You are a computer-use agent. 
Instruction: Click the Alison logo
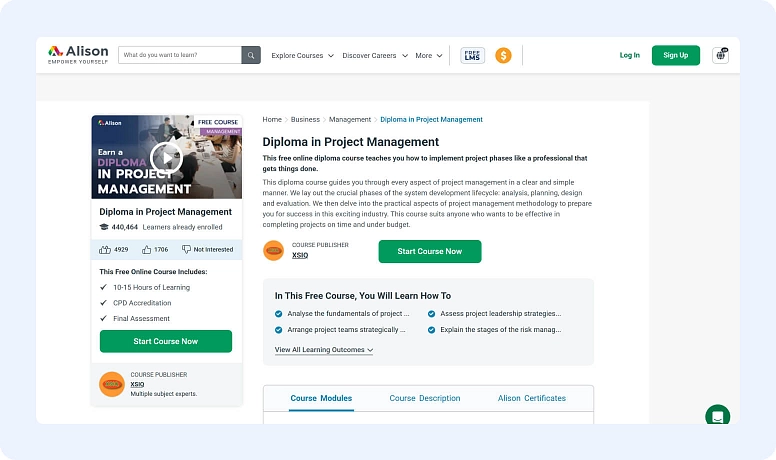point(78,54)
